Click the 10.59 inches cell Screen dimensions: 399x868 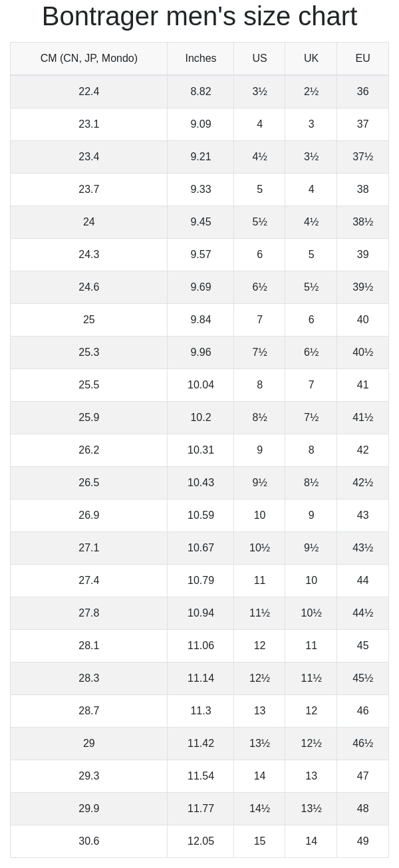click(201, 515)
